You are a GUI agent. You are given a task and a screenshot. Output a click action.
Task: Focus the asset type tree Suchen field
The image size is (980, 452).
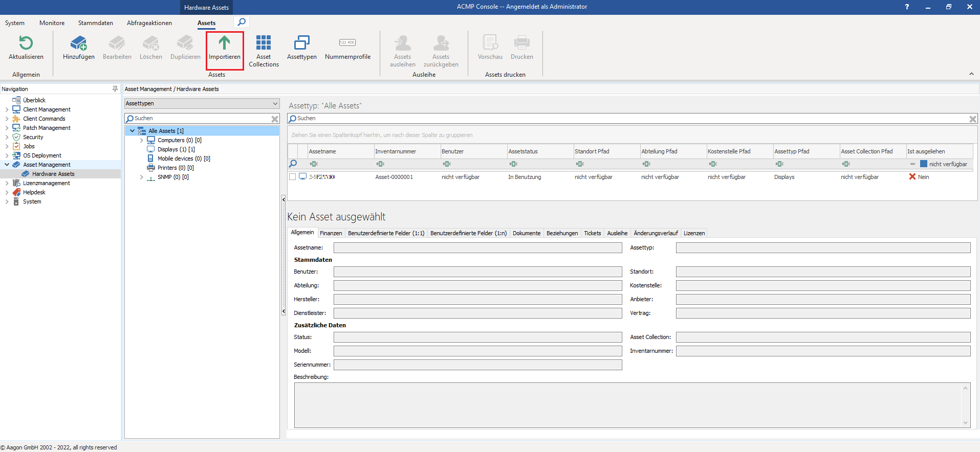[x=201, y=119]
